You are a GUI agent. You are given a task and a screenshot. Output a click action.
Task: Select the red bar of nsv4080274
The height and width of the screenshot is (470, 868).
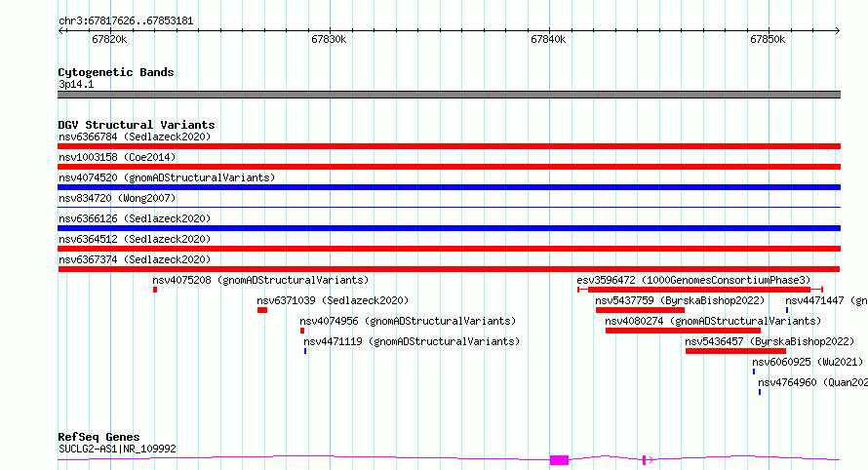click(x=683, y=331)
